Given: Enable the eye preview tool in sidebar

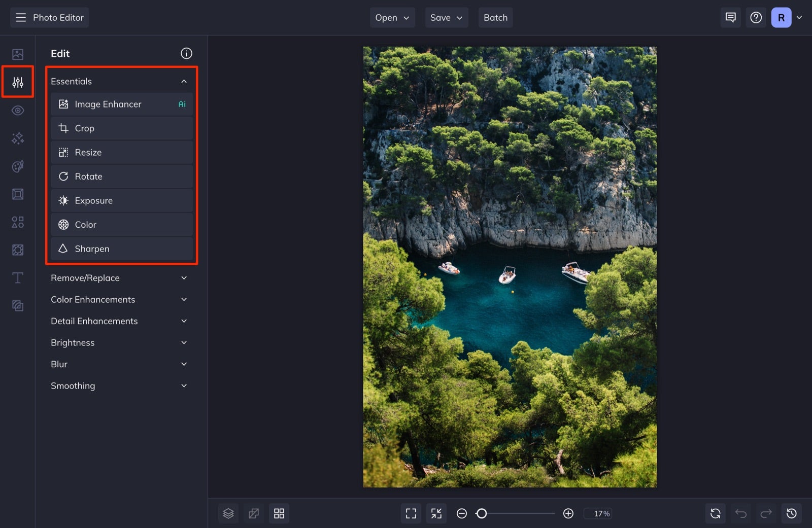Looking at the screenshot, I should coord(17,110).
